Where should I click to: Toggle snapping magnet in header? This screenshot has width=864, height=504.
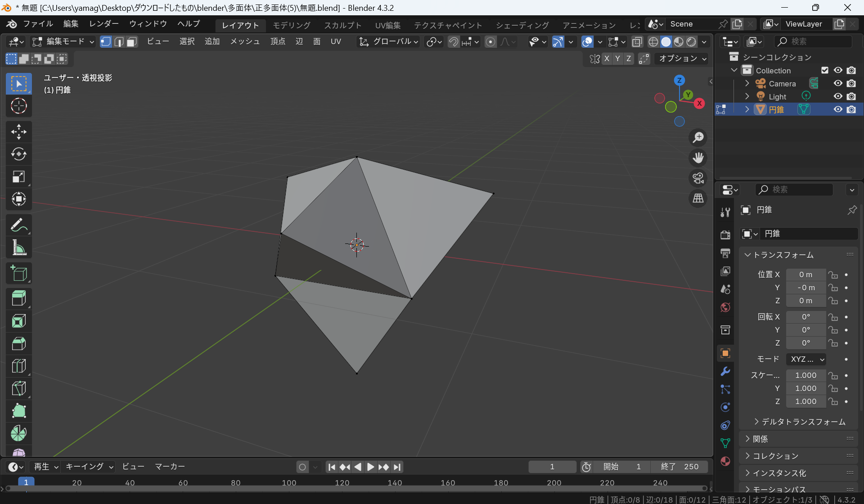(x=454, y=42)
